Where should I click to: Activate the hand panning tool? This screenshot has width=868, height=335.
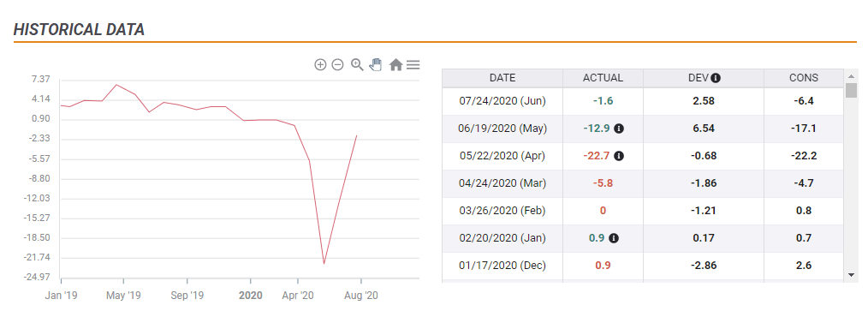coord(376,64)
